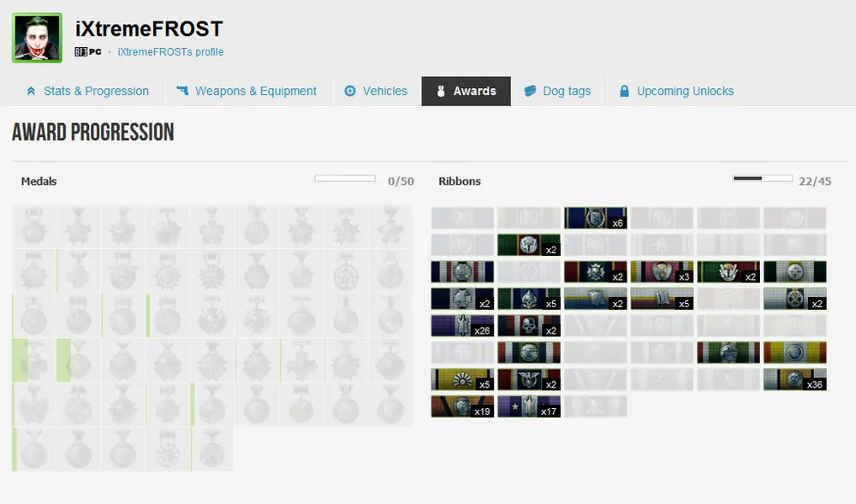Viewport: 856px width, 504px height.
Task: Select the grey-orange ribbon marked x36
Action: (x=795, y=380)
